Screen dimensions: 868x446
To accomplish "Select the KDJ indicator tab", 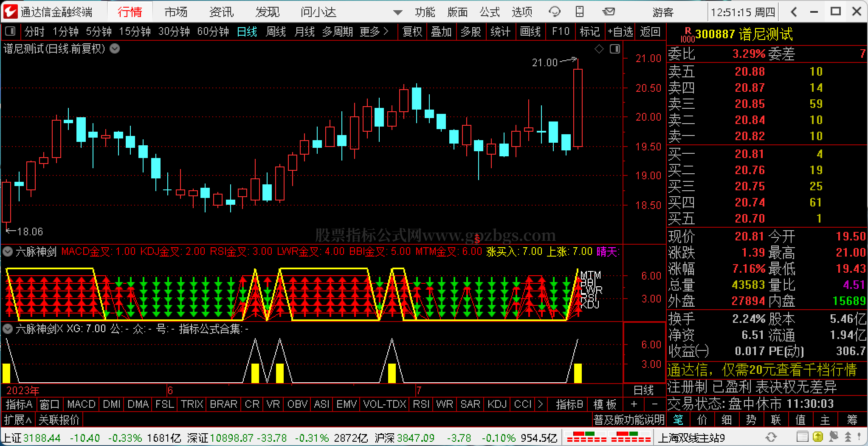I will (497, 404).
